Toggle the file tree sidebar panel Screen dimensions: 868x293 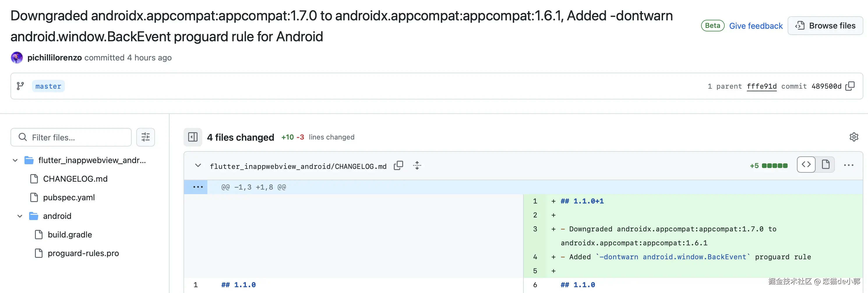click(193, 137)
